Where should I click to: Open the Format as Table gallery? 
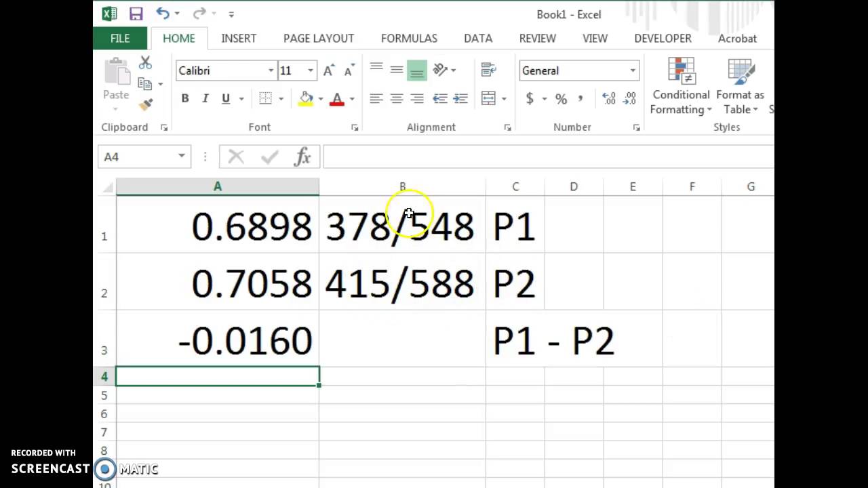point(740,87)
